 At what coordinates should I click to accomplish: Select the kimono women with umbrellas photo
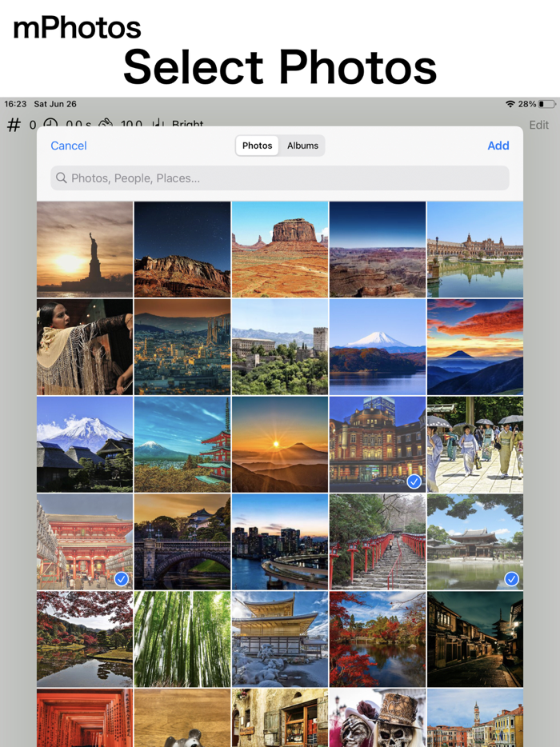[475, 445]
